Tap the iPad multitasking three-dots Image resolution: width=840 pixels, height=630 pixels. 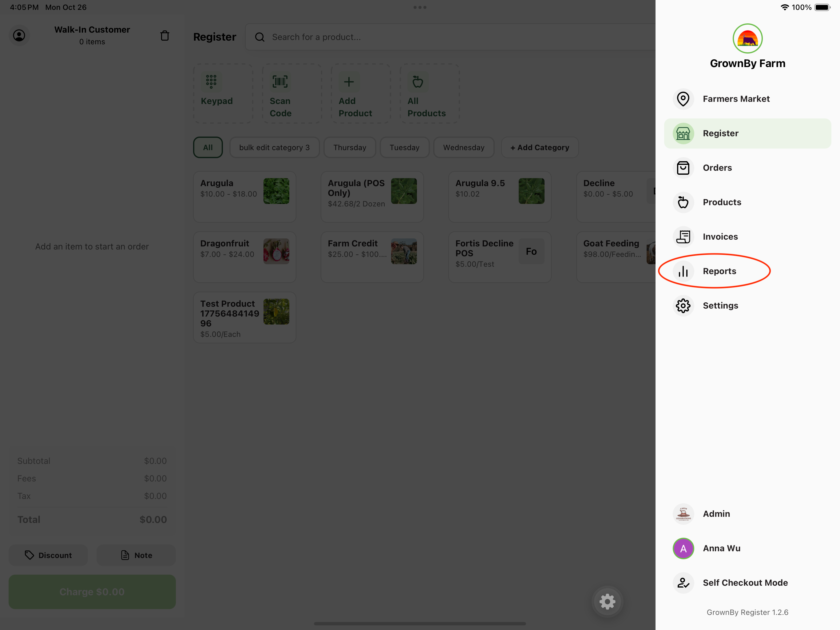(420, 7)
